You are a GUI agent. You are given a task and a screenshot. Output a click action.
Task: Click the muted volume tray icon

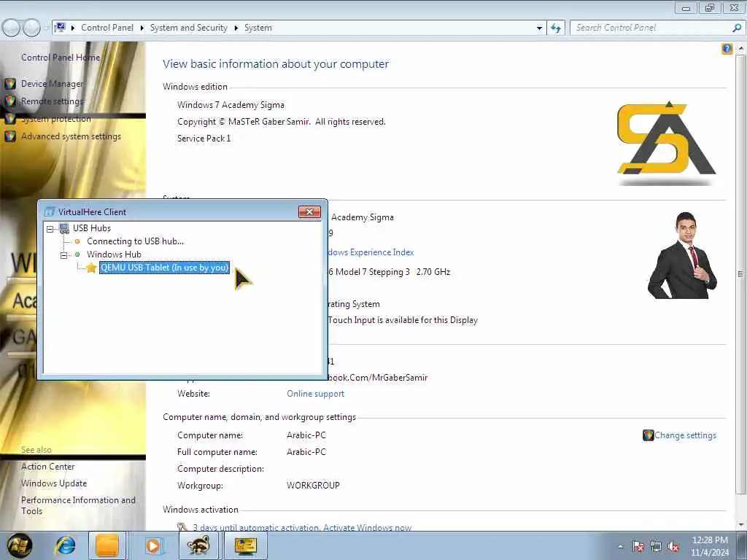pyautogui.click(x=673, y=547)
